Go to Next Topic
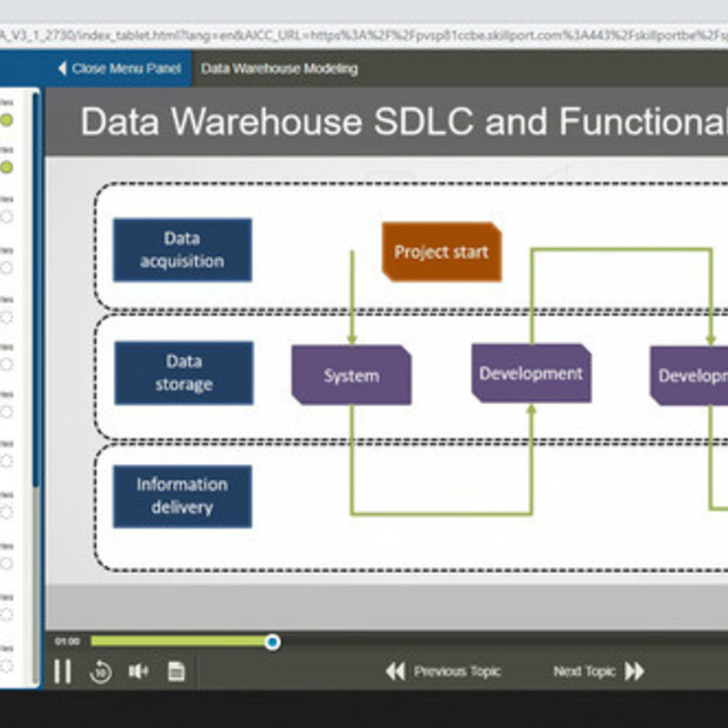Screen dimensions: 728x728 click(x=599, y=672)
